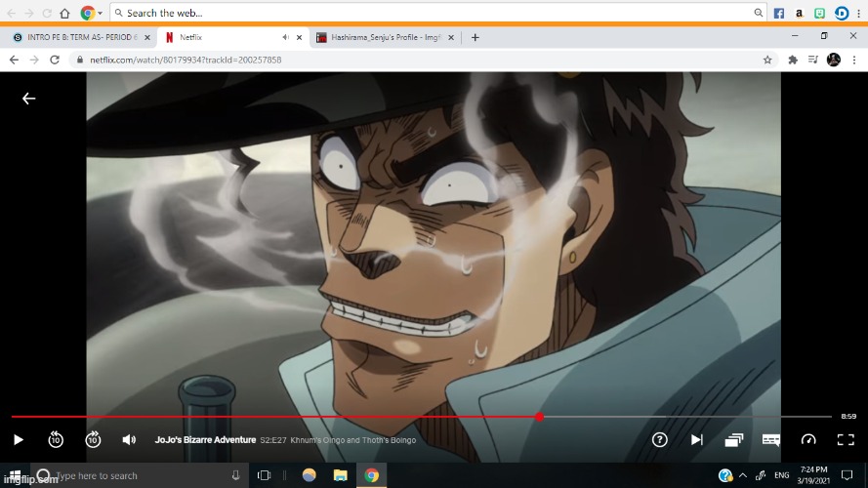
Task: Skip forward 10 seconds
Action: pyautogui.click(x=93, y=439)
